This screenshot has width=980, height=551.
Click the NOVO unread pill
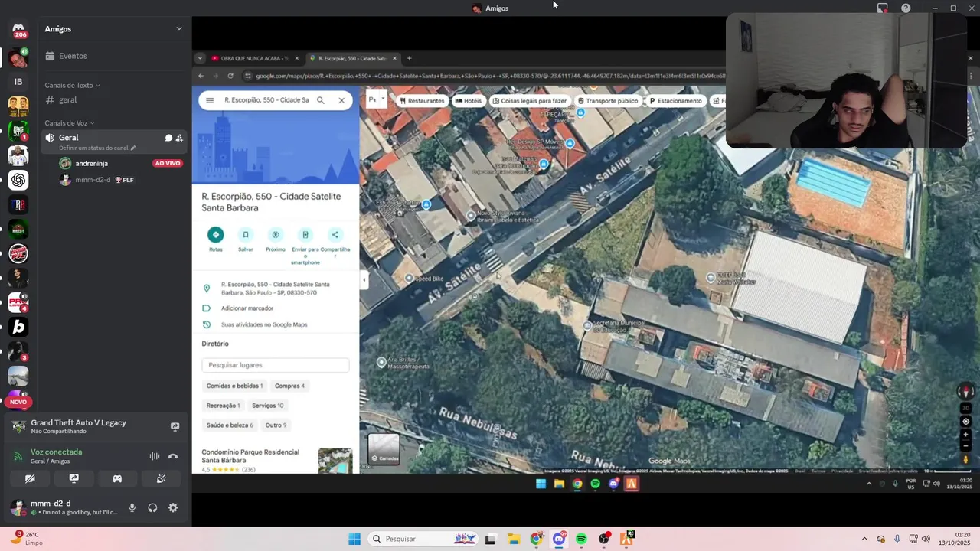click(18, 402)
